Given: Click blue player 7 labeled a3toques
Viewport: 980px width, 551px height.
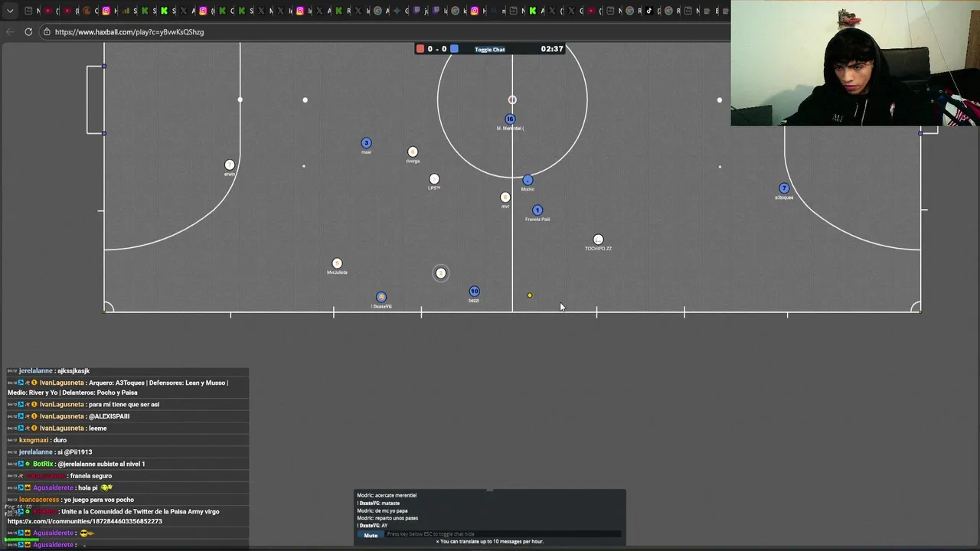Looking at the screenshot, I should coord(783,188).
